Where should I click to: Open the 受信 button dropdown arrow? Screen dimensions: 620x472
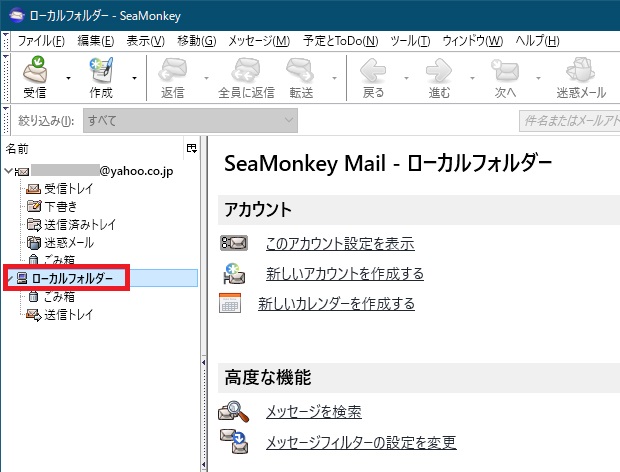coord(68,77)
